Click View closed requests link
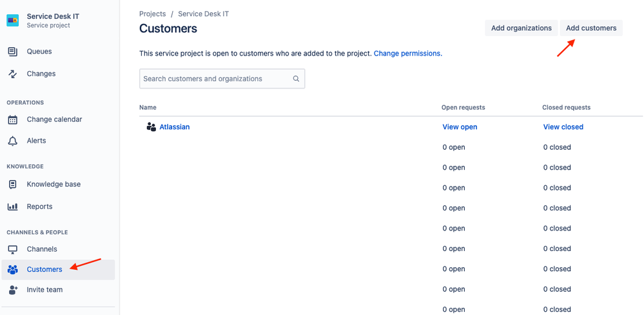 pyautogui.click(x=563, y=127)
